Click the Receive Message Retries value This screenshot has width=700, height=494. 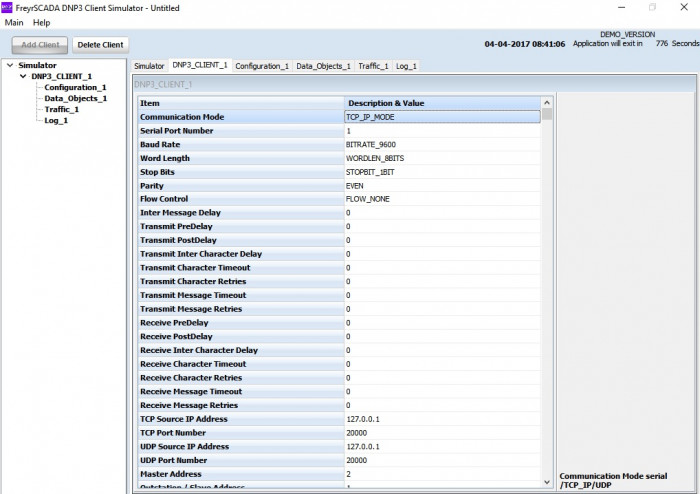tap(442, 405)
